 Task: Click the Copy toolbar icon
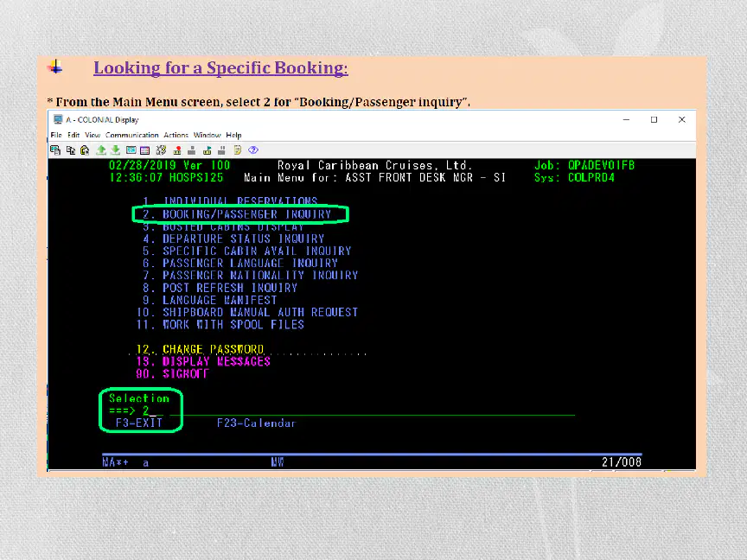tap(71, 150)
